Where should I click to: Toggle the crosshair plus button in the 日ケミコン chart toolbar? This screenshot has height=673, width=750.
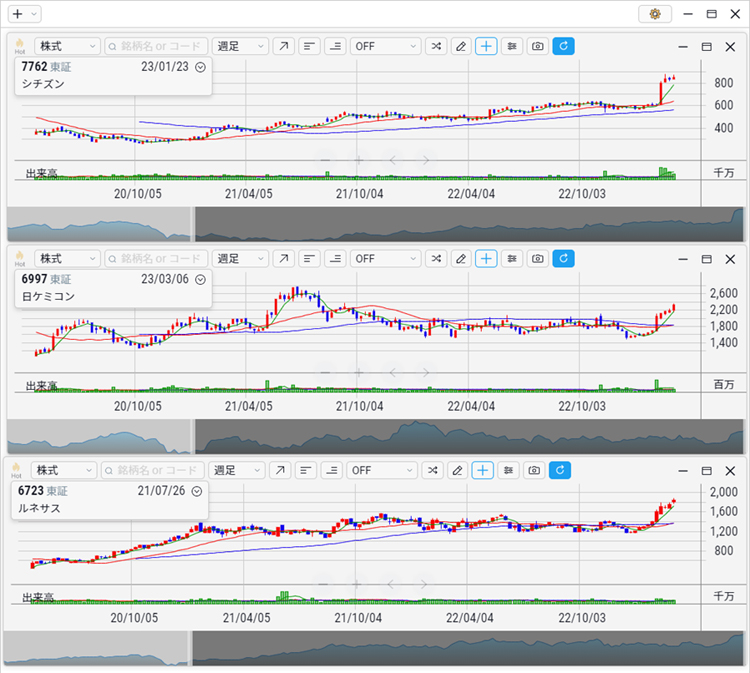click(x=486, y=258)
